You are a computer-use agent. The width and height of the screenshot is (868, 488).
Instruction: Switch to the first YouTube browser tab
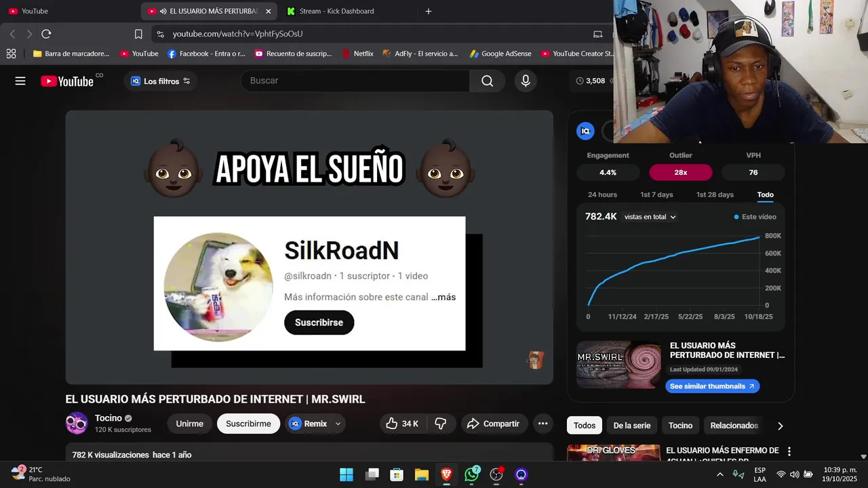click(x=68, y=12)
